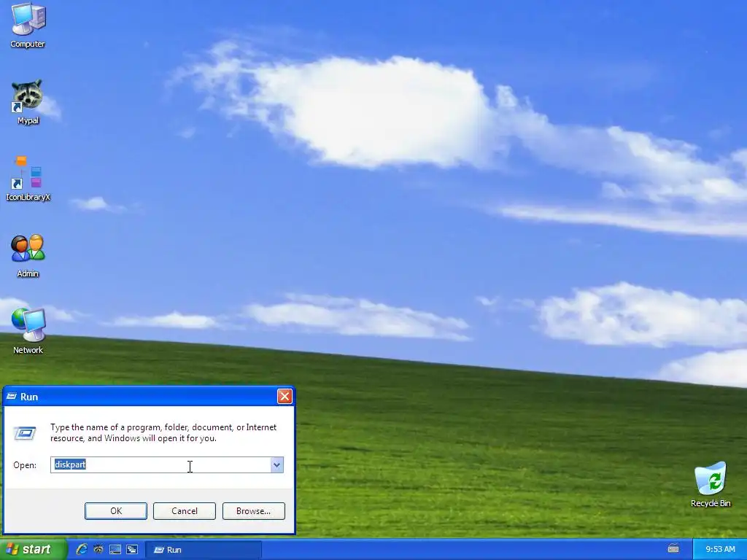Click the Browse... button

point(253,511)
